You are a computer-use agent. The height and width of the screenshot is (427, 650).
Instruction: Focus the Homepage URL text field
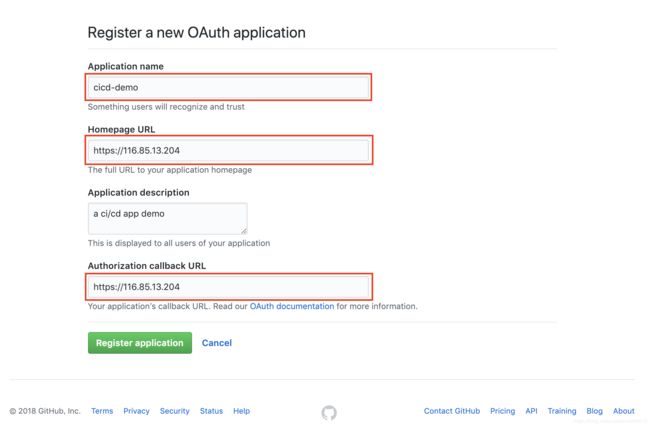[x=228, y=150]
